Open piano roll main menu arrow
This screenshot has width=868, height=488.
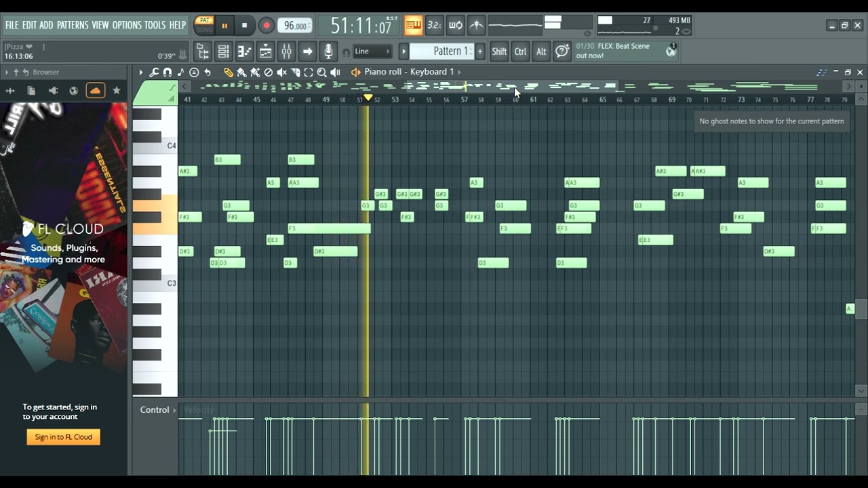141,72
